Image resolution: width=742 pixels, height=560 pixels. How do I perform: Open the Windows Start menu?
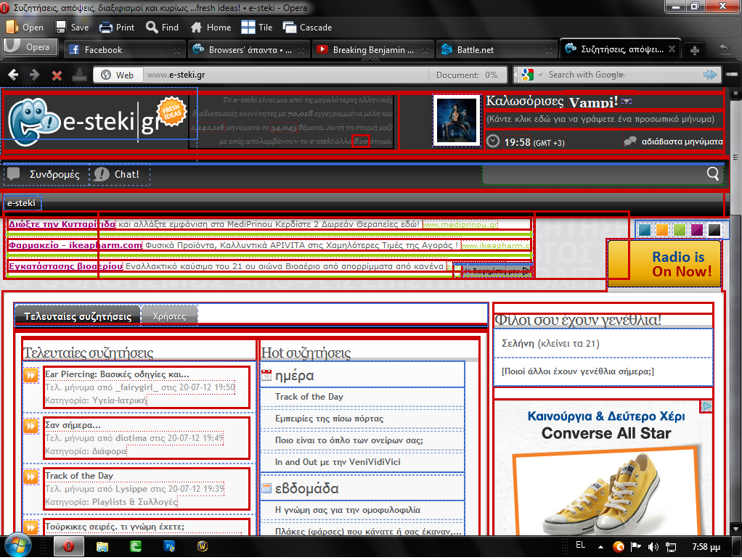[17, 546]
